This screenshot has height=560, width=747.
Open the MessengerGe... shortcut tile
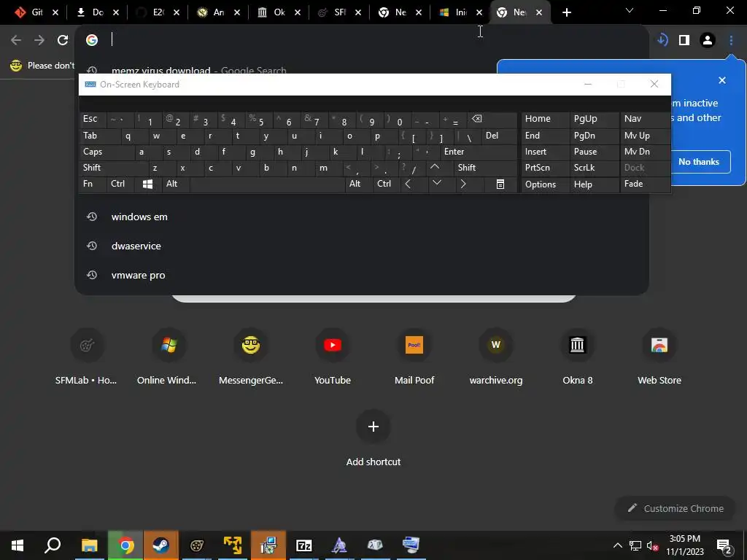point(251,356)
